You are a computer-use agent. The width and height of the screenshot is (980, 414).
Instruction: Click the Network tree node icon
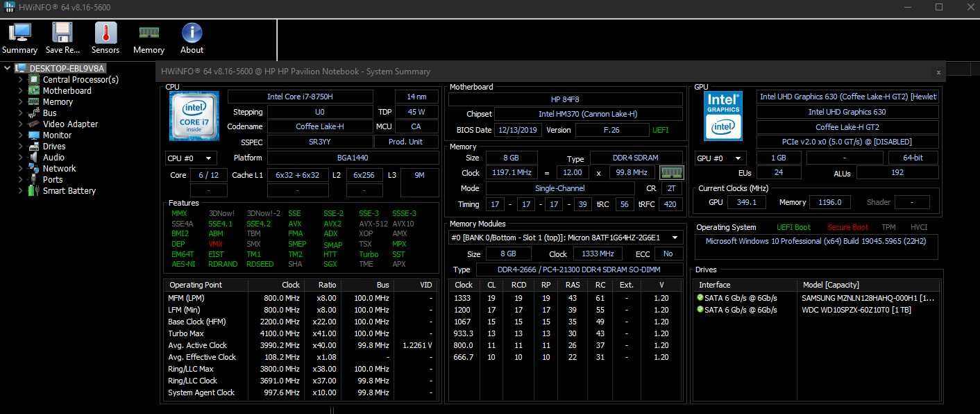click(34, 168)
